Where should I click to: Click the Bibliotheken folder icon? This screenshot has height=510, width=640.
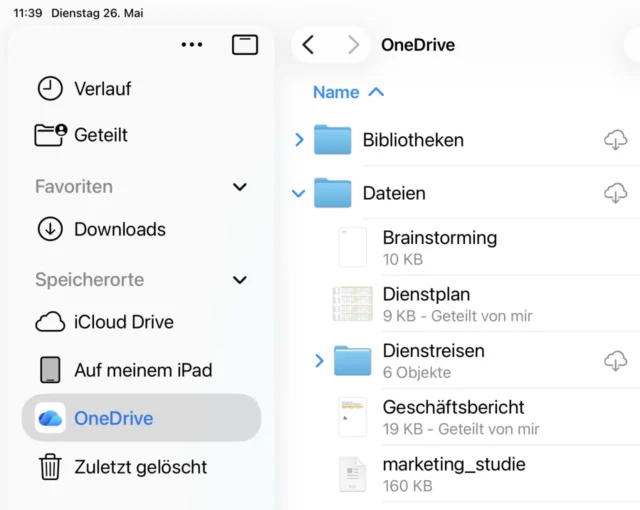[332, 140]
